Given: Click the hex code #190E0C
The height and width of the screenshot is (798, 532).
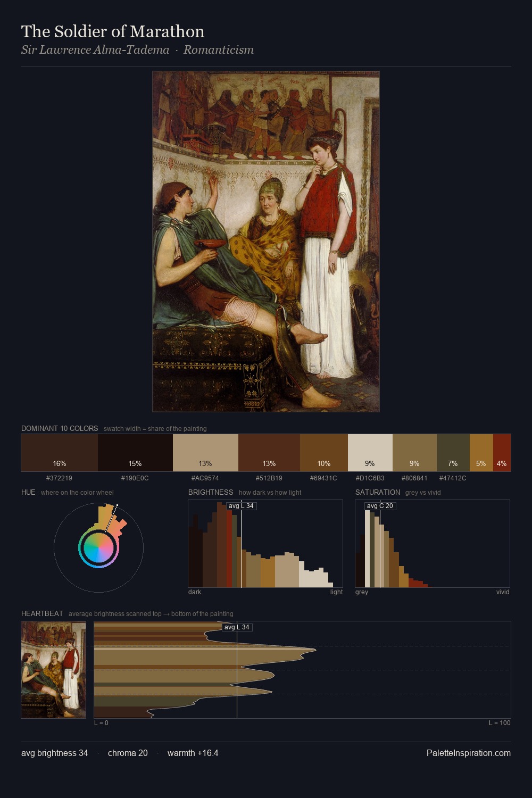Looking at the screenshot, I should [135, 478].
